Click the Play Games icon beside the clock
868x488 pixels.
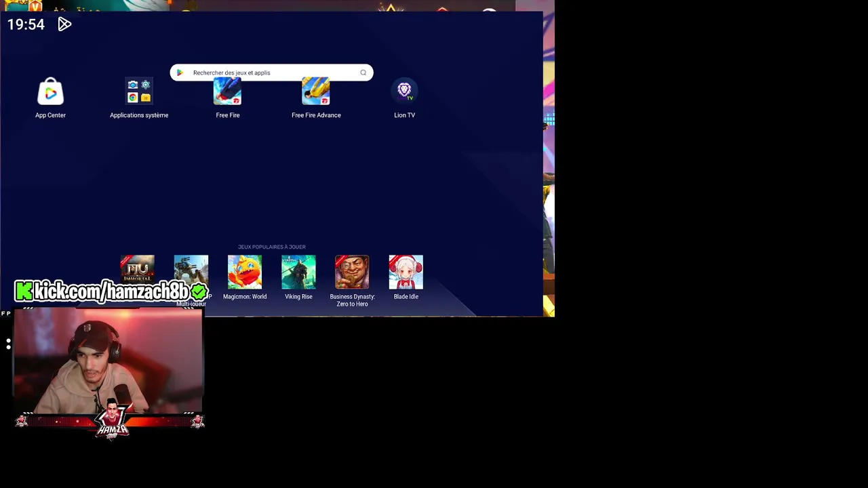pyautogui.click(x=64, y=24)
